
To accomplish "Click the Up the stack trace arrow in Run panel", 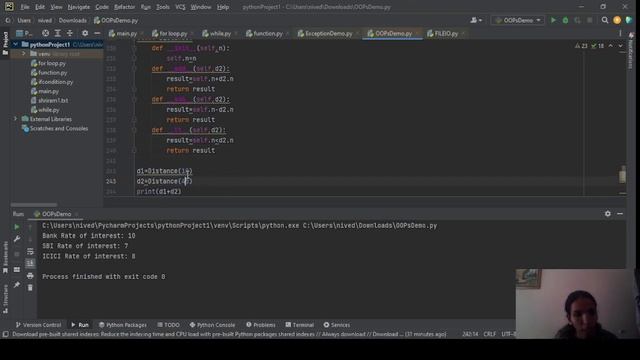I will tap(30, 227).
